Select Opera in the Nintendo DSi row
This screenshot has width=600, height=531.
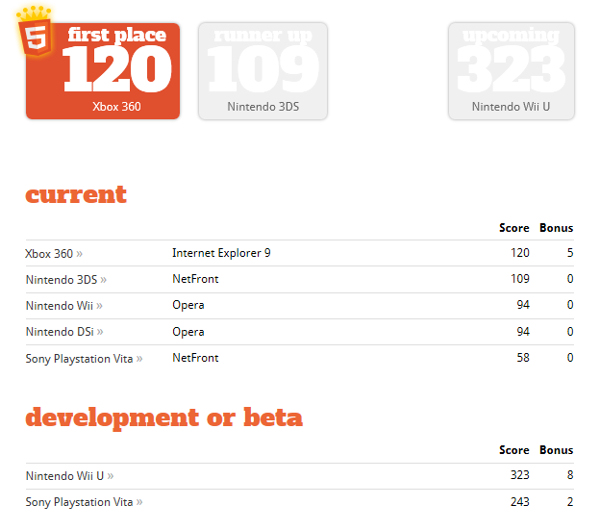coord(188,332)
